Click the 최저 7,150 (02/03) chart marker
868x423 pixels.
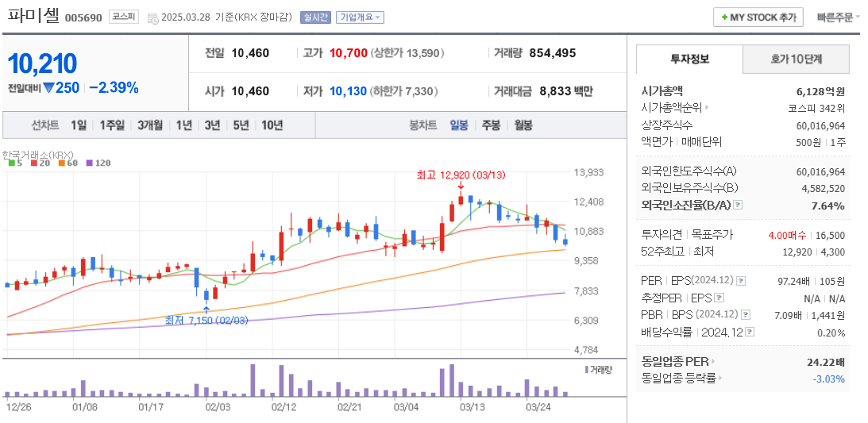[206, 320]
